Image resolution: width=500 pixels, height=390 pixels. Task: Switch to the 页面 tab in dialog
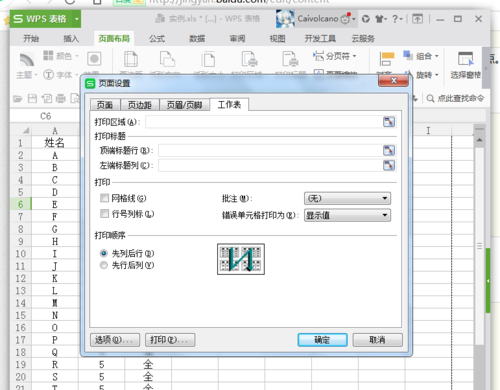pos(105,105)
